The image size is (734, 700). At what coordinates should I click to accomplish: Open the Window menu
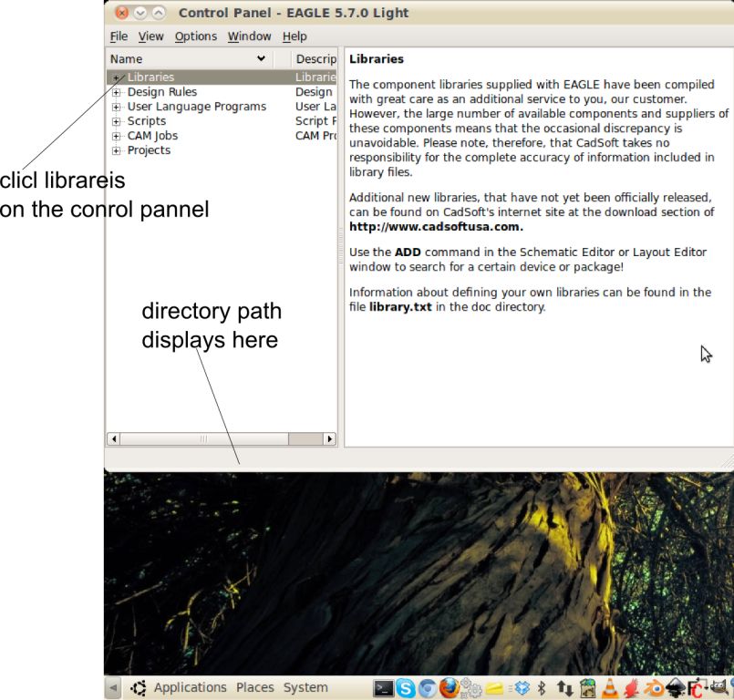[250, 36]
